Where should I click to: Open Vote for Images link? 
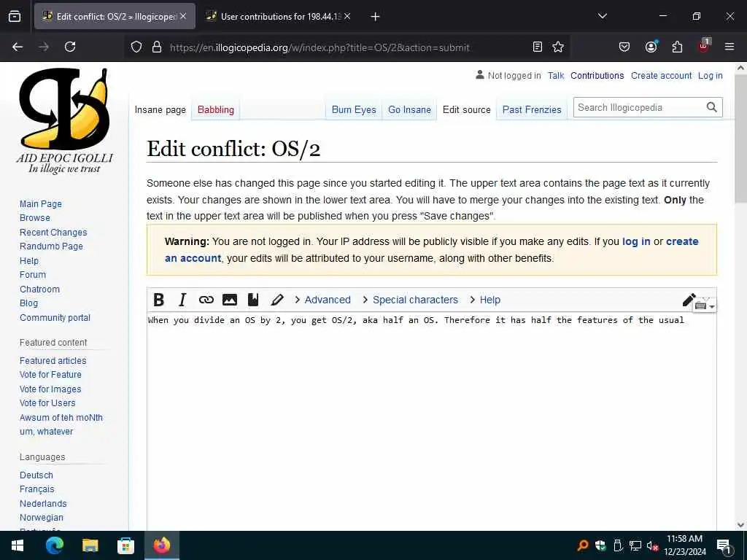coord(50,389)
